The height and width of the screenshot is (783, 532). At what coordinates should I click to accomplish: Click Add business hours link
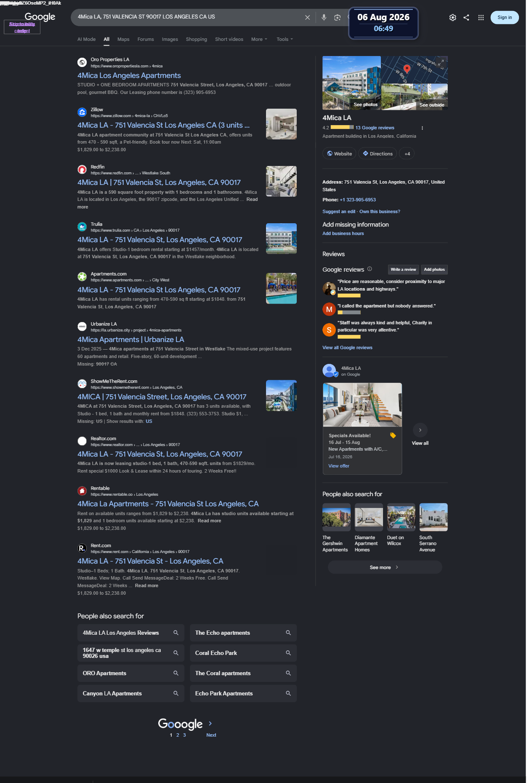click(x=343, y=233)
